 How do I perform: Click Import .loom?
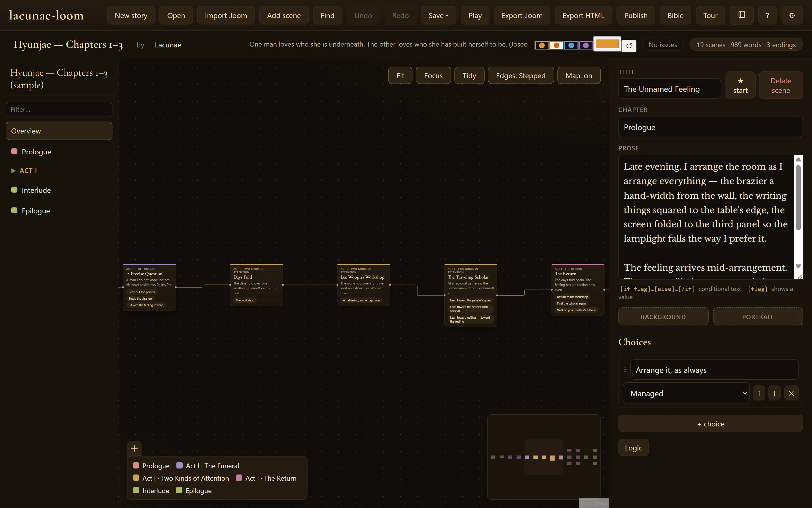tap(226, 15)
